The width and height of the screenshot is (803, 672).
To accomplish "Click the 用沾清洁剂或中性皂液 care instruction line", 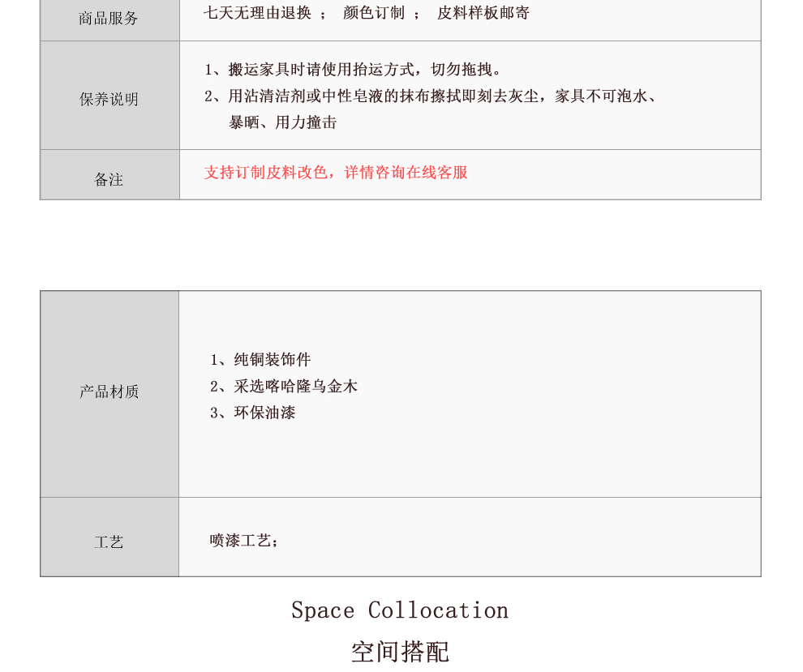I will click(430, 96).
